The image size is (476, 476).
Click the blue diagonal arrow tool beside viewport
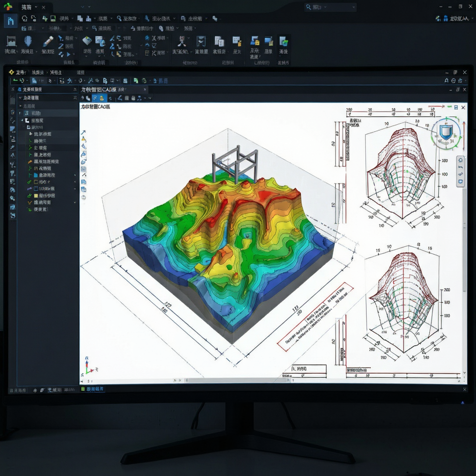click(x=84, y=132)
